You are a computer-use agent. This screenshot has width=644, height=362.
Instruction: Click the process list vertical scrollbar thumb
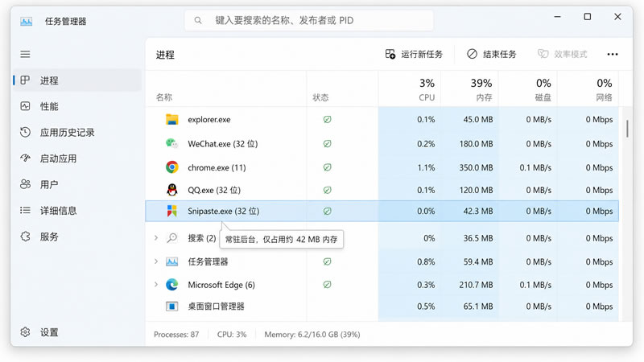pyautogui.click(x=627, y=129)
